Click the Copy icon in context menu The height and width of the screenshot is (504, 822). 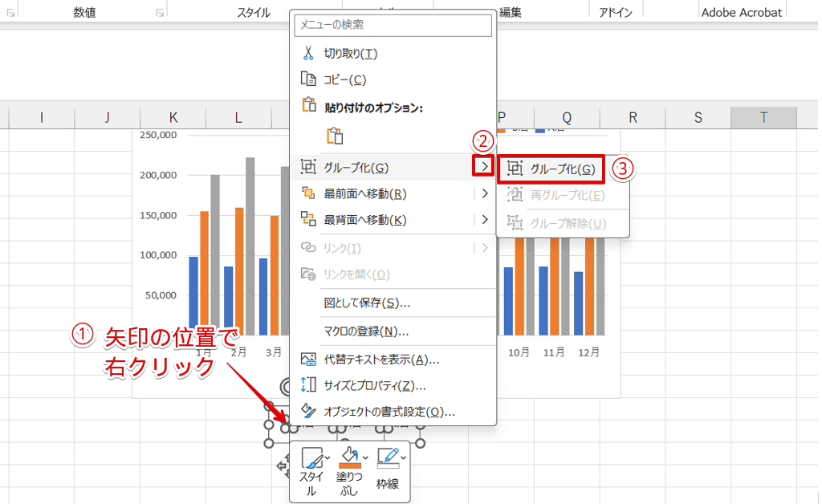coord(308,79)
